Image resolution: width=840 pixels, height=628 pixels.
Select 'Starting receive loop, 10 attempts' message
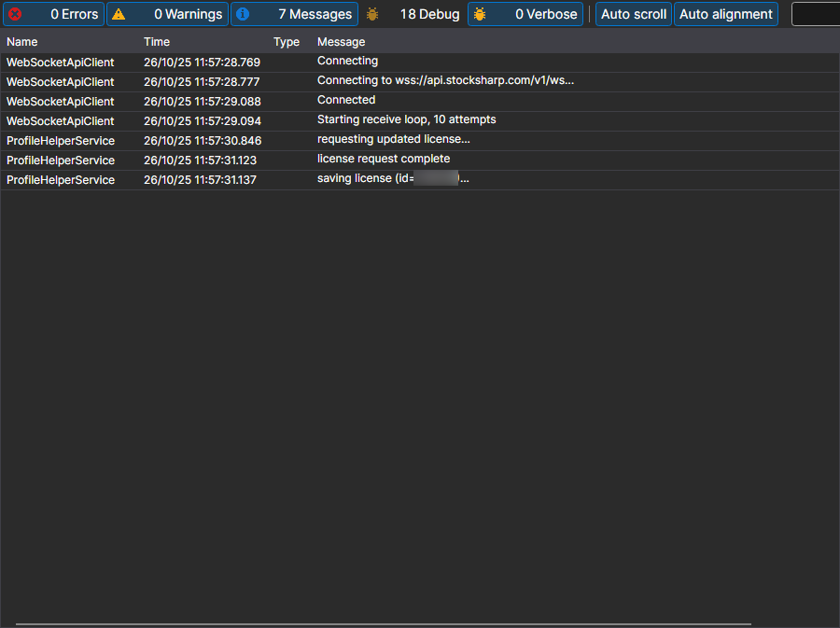(406, 119)
